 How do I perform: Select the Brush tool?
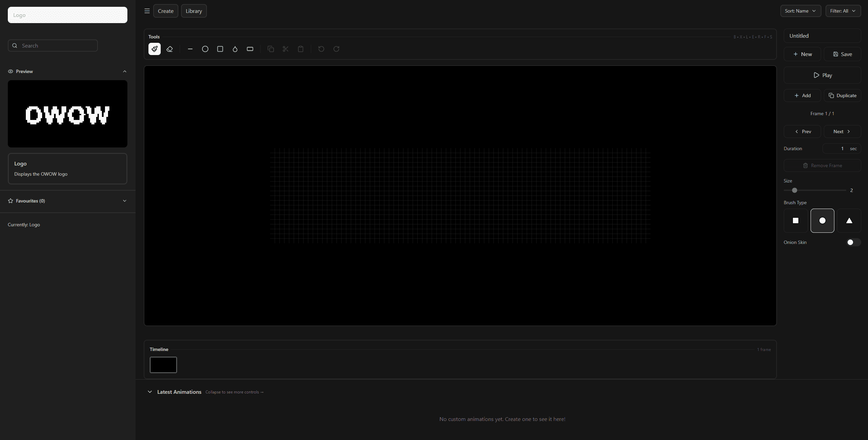(155, 49)
